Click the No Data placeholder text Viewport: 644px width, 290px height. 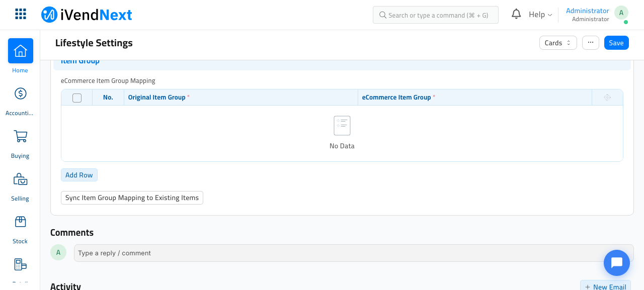pyautogui.click(x=342, y=146)
